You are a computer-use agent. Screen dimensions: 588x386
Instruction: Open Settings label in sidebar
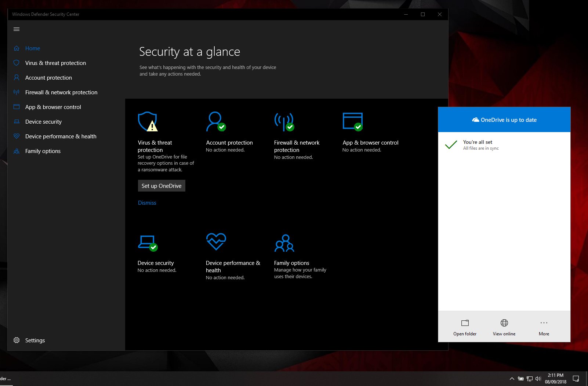point(35,341)
